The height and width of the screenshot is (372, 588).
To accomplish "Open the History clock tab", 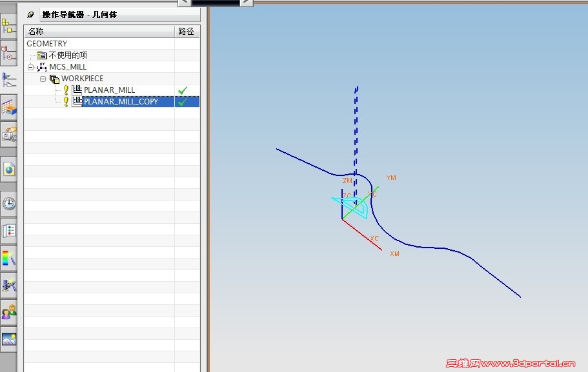I will click(8, 204).
